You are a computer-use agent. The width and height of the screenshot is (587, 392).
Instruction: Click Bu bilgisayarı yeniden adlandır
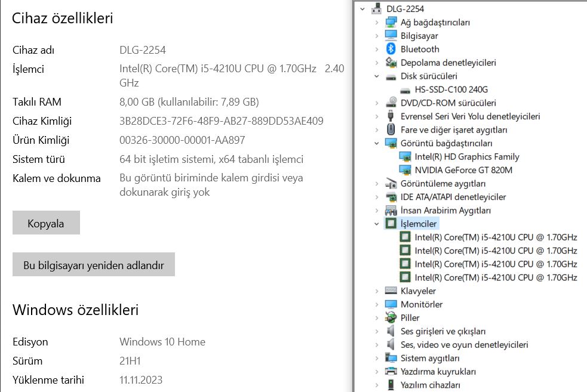pyautogui.click(x=94, y=264)
